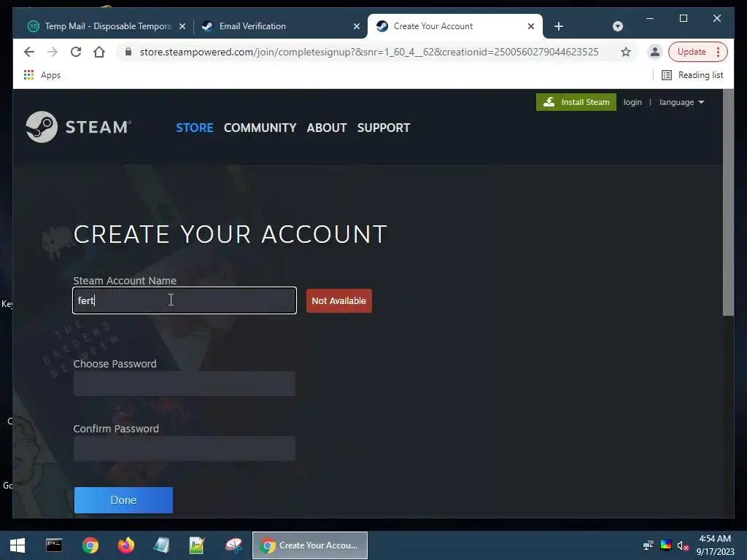Expand the language dropdown
This screenshot has height=560, width=747.
682,102
